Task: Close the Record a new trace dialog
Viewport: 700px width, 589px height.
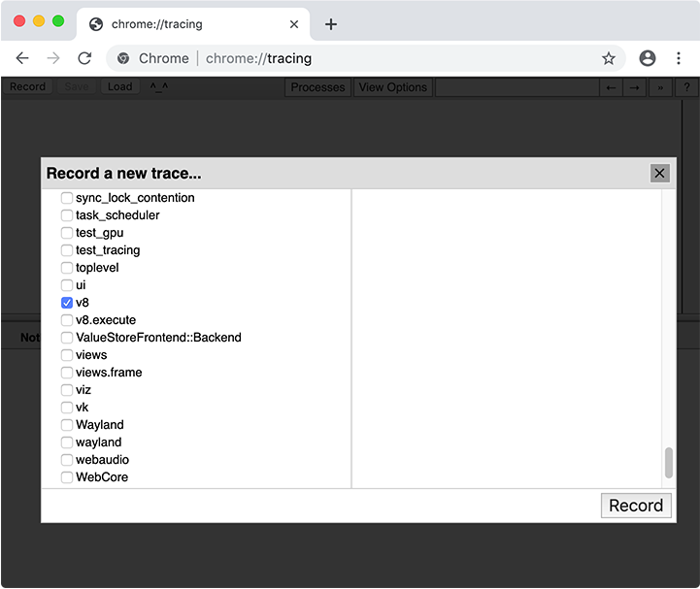Action: click(660, 173)
